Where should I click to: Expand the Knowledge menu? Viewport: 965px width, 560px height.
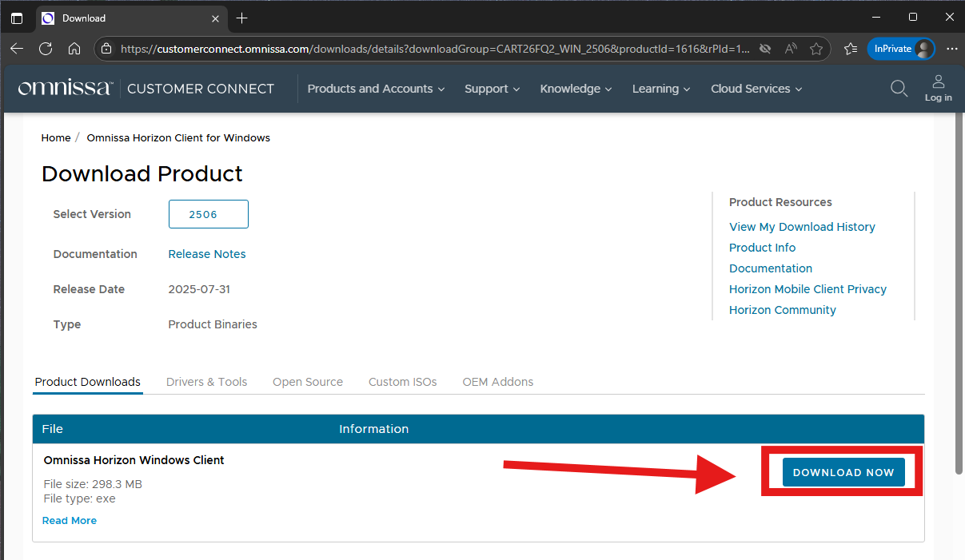pos(576,89)
